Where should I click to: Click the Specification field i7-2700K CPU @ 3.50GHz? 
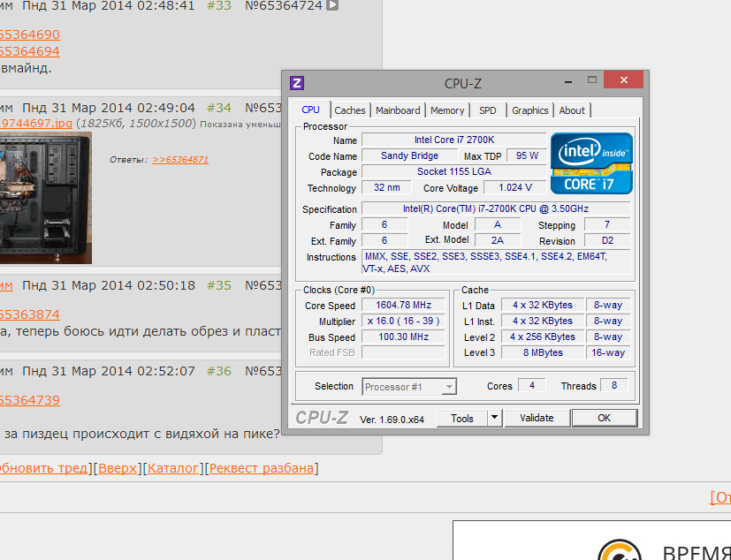pos(496,208)
